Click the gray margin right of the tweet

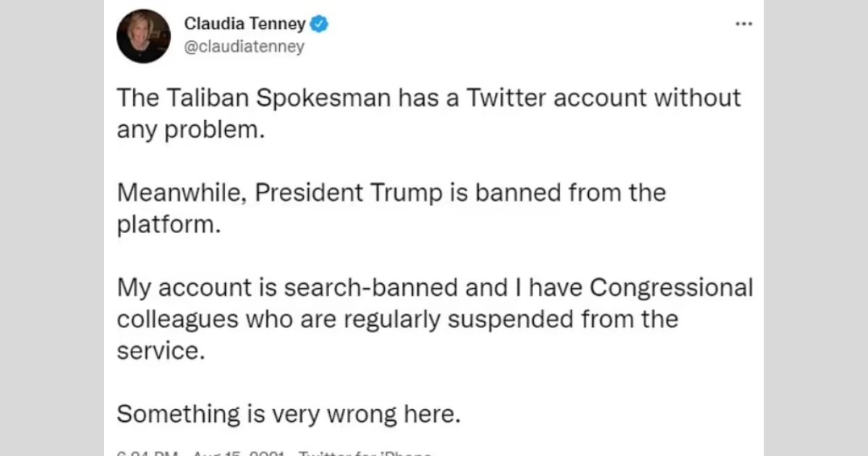coord(816,228)
